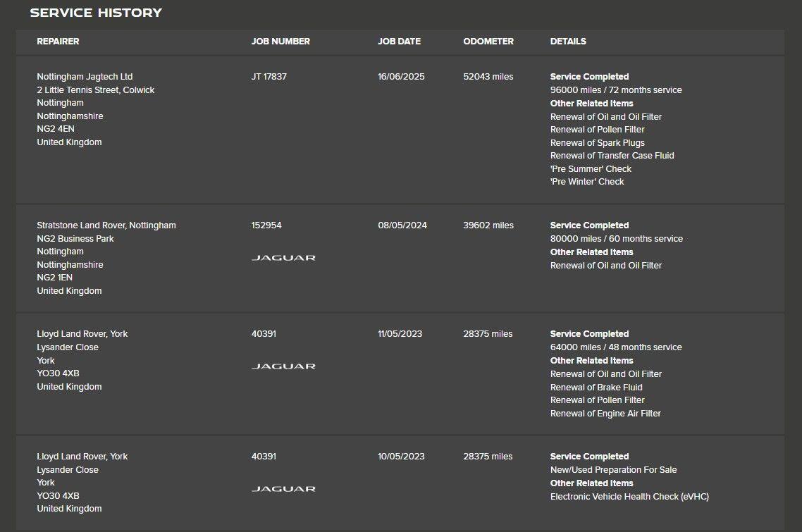Select the 52043 miles odometer reading
802x532 pixels.
tap(488, 77)
